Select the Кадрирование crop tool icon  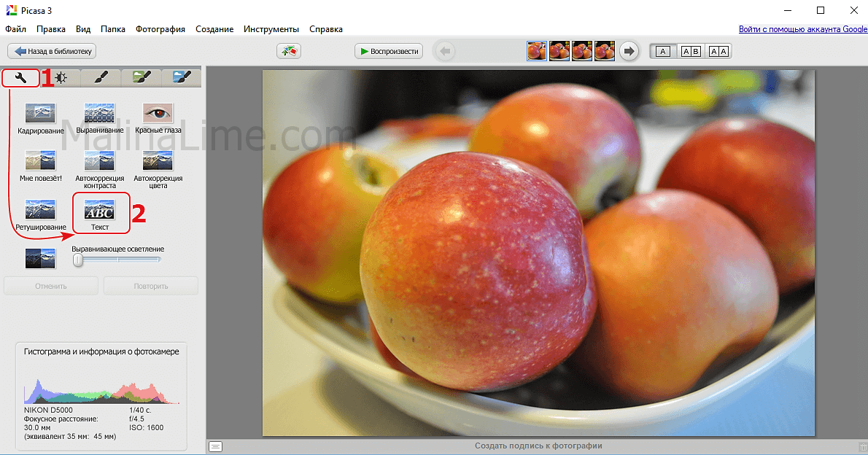(x=41, y=113)
